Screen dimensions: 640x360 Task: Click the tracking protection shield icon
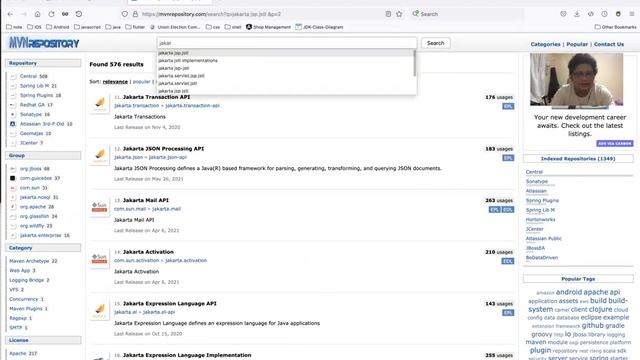pyautogui.click(x=125, y=14)
